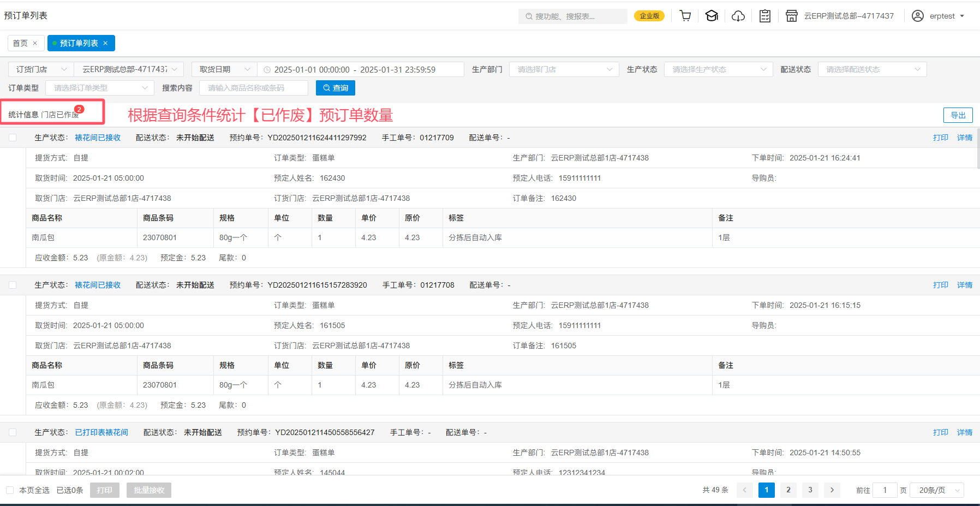This screenshot has width=980, height=506.
Task: Expand the 生产状态 dropdown
Action: point(718,69)
